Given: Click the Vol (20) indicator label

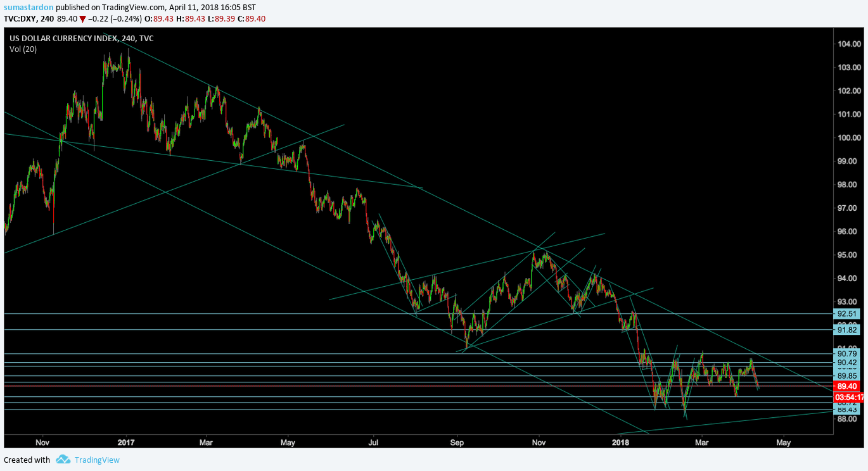Looking at the screenshot, I should (x=23, y=49).
